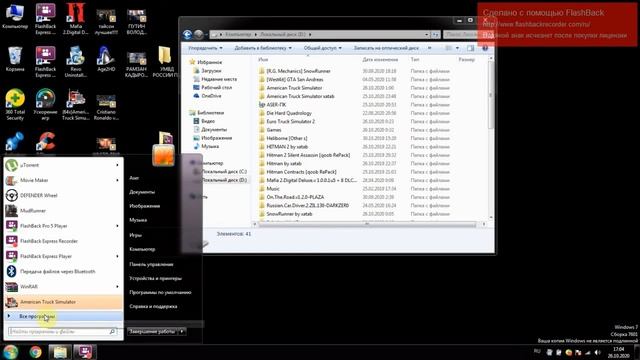Open the УМВД России desktop folder

pos(165,62)
